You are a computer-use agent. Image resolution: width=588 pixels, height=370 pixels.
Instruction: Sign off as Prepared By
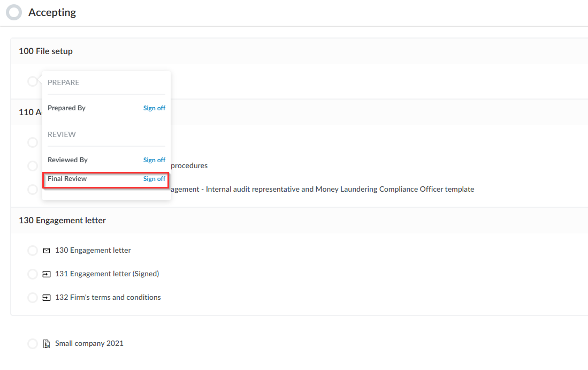[154, 108]
